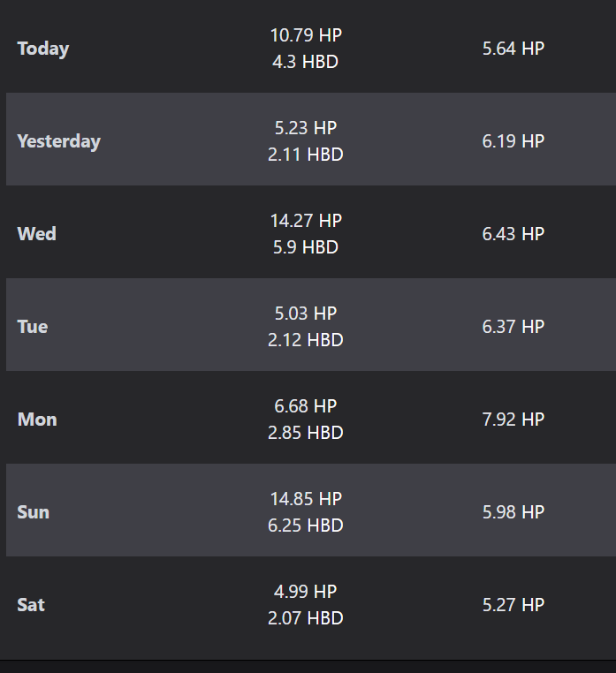Click the Sun row label
Image resolution: width=616 pixels, height=673 pixels.
[34, 512]
